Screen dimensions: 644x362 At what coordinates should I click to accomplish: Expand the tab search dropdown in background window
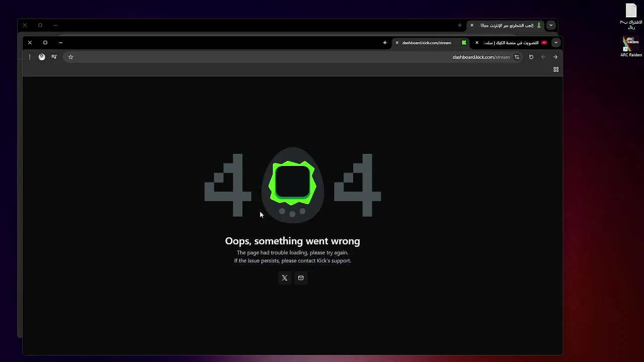(x=551, y=25)
